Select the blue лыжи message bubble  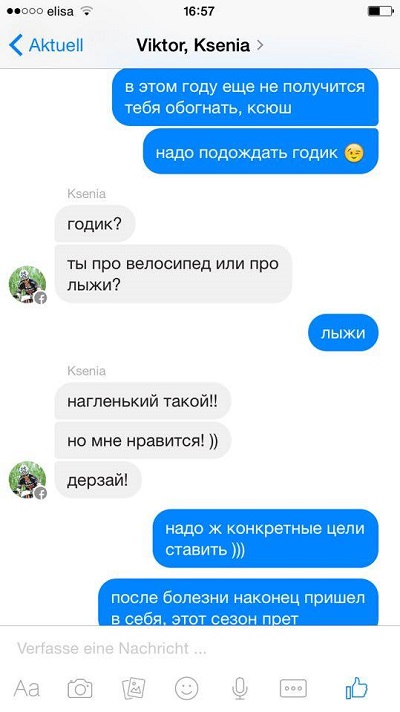pyautogui.click(x=343, y=333)
